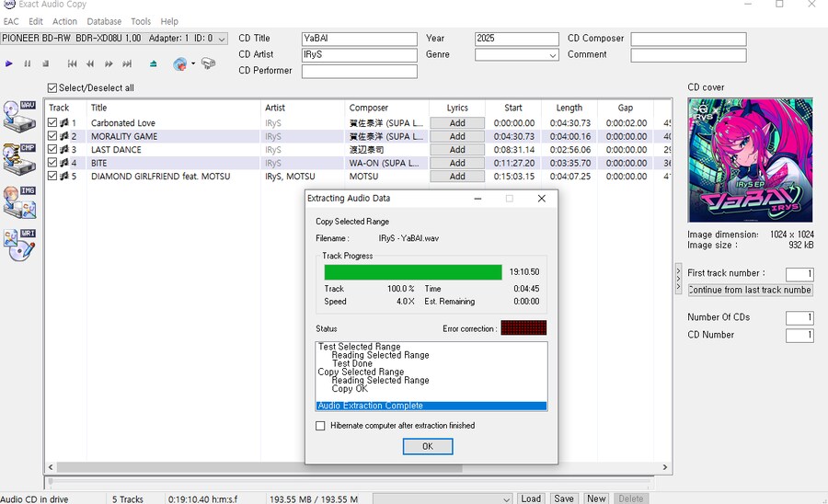Click the Year input field
The image size is (828, 504).
click(x=516, y=39)
